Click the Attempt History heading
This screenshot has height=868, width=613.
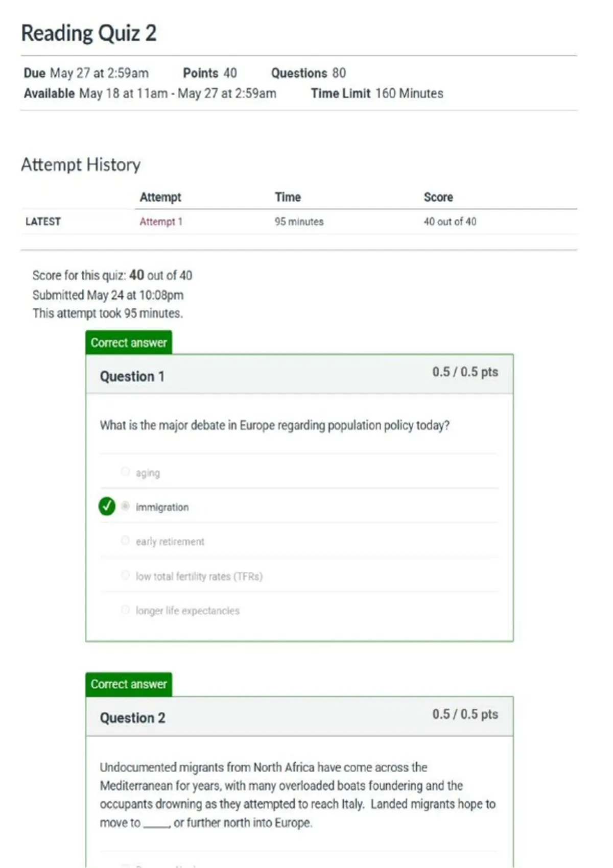(x=81, y=165)
